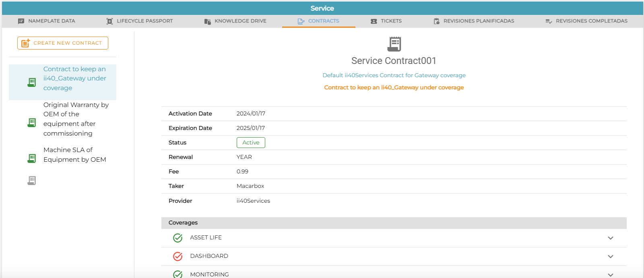Click green check icon for Monitoring

pyautogui.click(x=178, y=274)
